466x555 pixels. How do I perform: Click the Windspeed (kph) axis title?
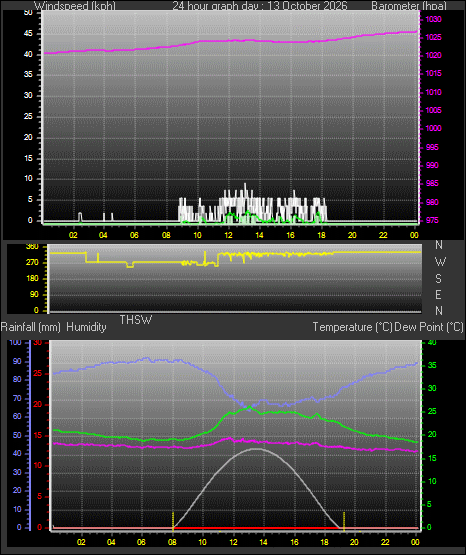coord(75,6)
